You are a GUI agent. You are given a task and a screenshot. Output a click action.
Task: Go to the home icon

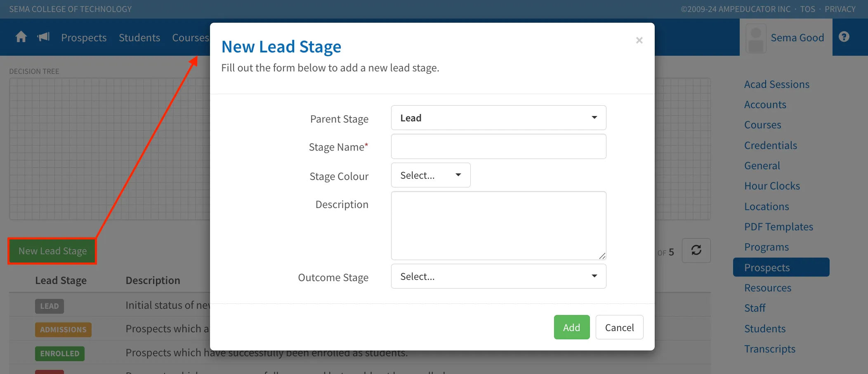[21, 37]
